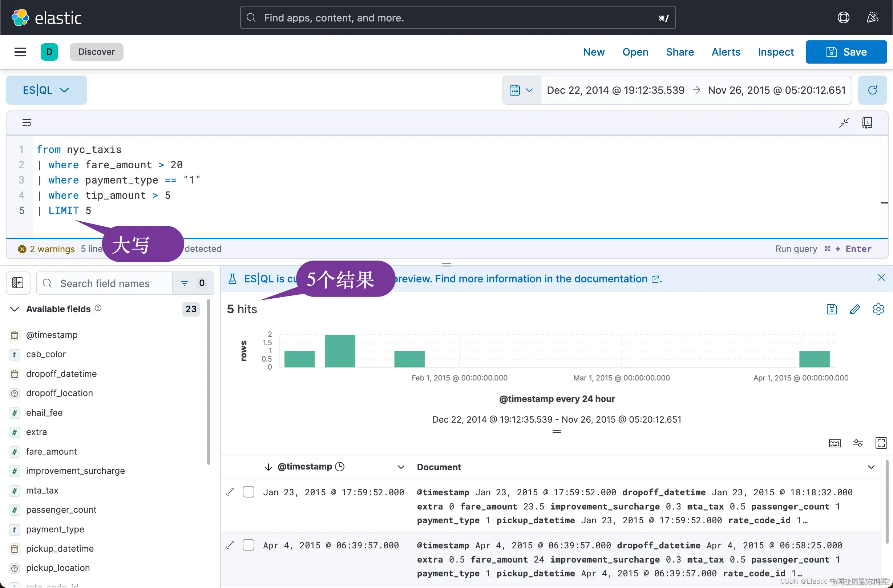The image size is (893, 588).
Task: Click the Share menu item
Action: coord(679,52)
